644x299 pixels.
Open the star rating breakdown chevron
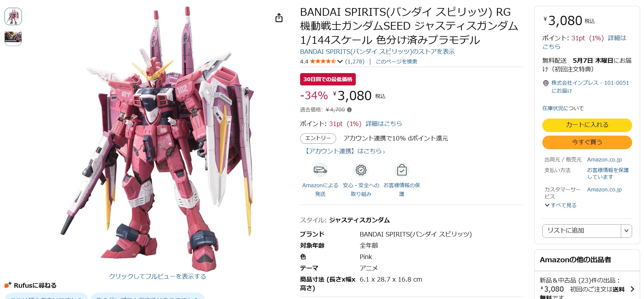340,62
